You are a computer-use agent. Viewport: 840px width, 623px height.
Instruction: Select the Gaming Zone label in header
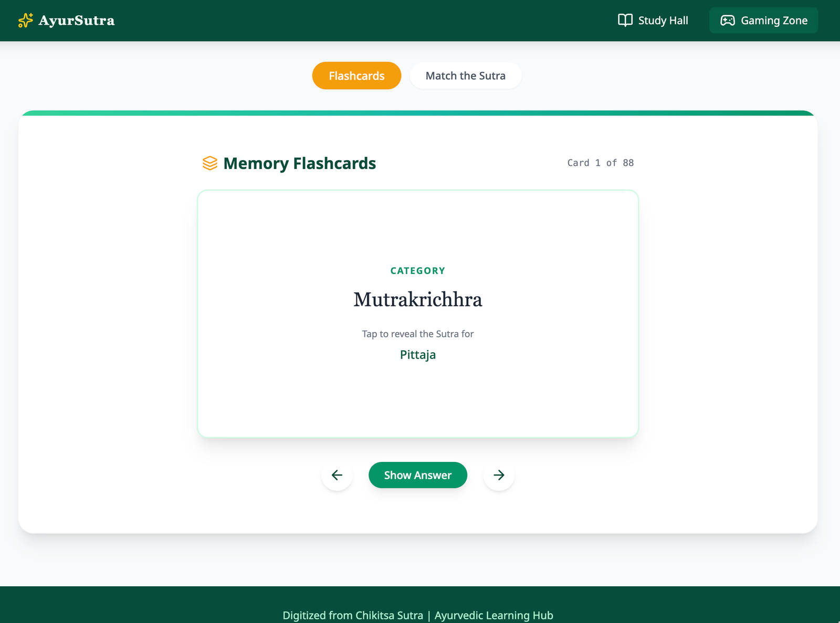[774, 20]
